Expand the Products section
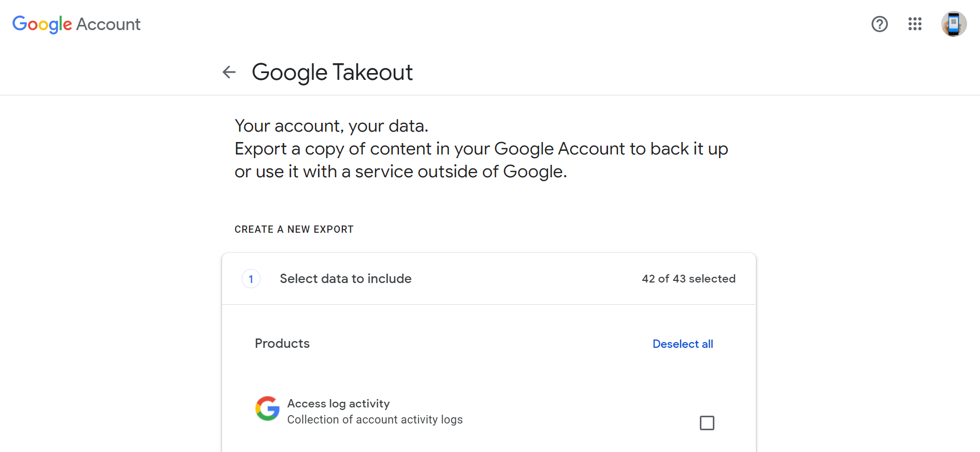 [x=282, y=343]
